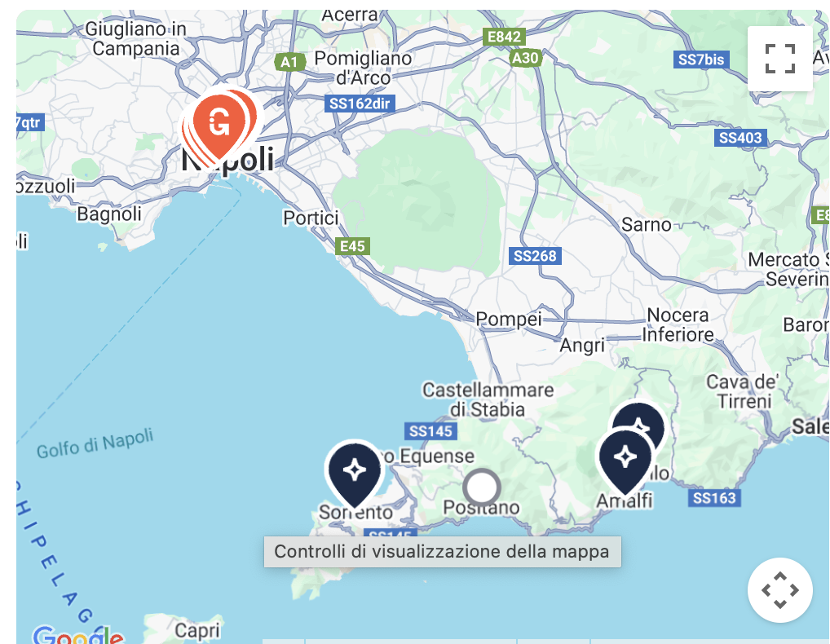Click the Capri island label
The height and width of the screenshot is (644, 830).
coord(197,630)
